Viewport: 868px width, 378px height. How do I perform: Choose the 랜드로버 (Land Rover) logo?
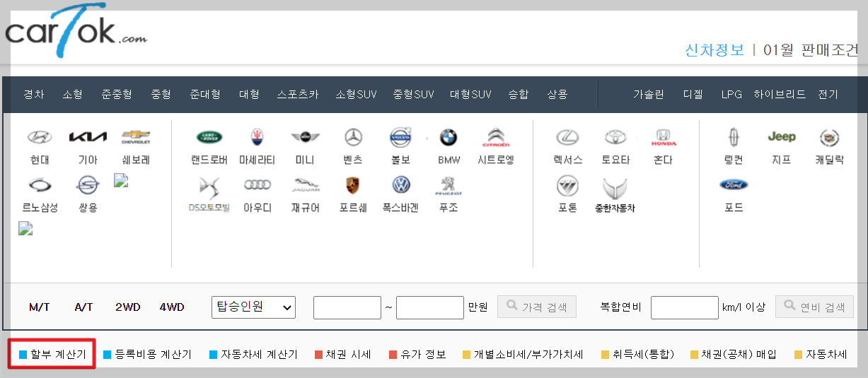(x=209, y=137)
